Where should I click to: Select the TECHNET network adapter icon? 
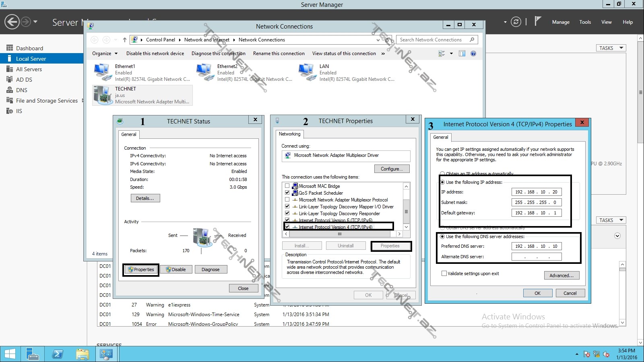pos(103,95)
